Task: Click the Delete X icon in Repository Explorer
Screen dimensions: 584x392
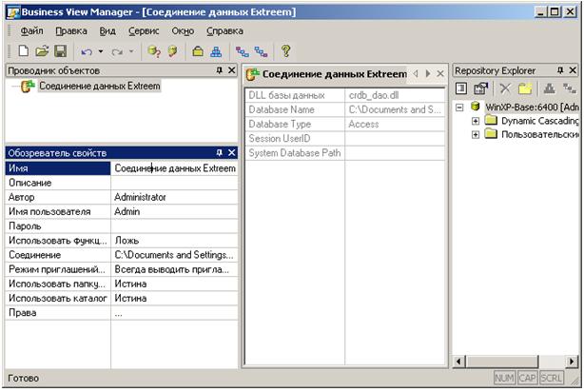Action: pyautogui.click(x=505, y=88)
